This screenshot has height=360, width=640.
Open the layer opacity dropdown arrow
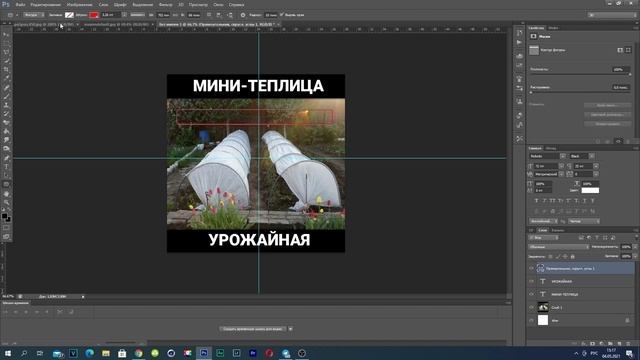coord(635,247)
